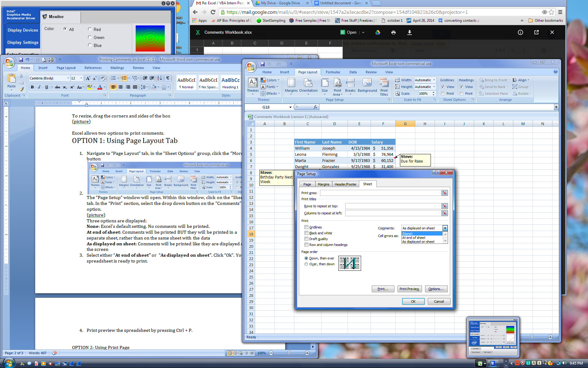Expand the Excel formula bar
Image resolution: width=588 pixels, height=368 pixels.
pos(556,107)
